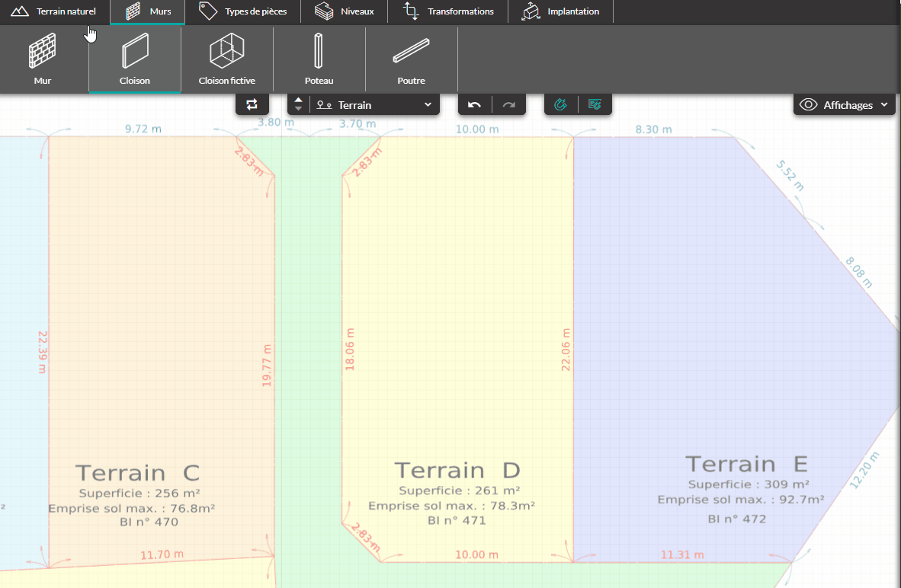Pick the Poteau column tool
This screenshot has width=901, height=588.
coord(319,59)
